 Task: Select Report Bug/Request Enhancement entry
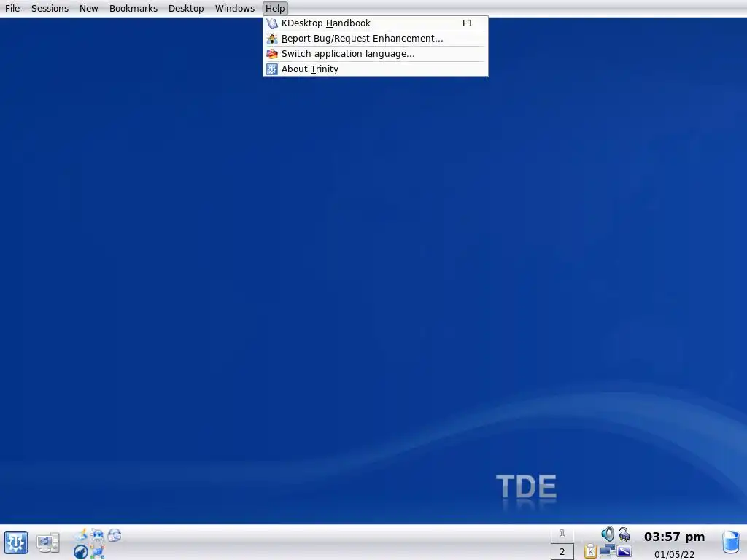[376, 39]
